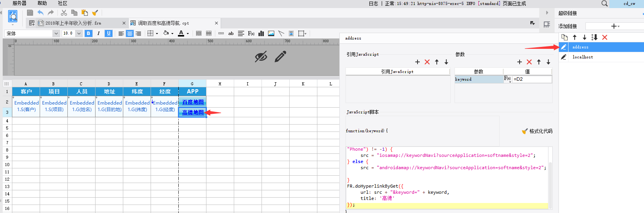644x213 pixels.
Task: Toggle center alignment
Action: (x=130, y=33)
